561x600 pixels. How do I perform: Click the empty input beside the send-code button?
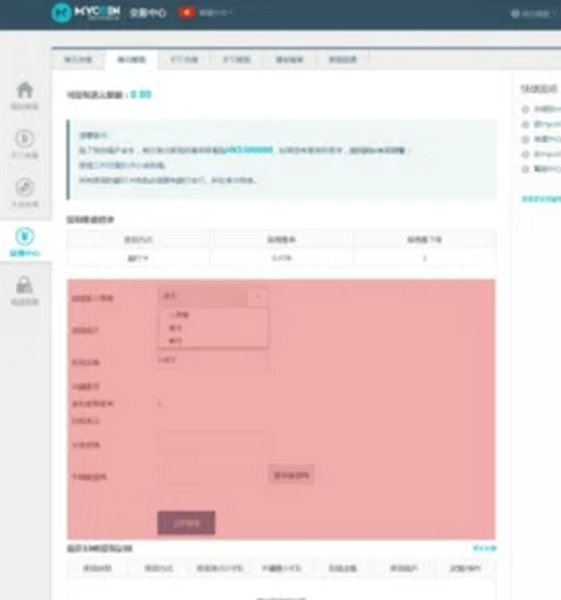point(212,475)
